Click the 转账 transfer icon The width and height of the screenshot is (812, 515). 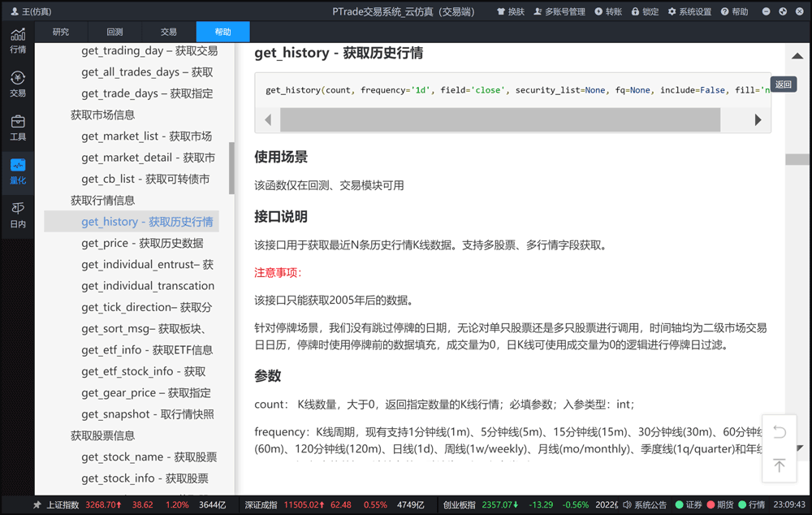pos(608,11)
